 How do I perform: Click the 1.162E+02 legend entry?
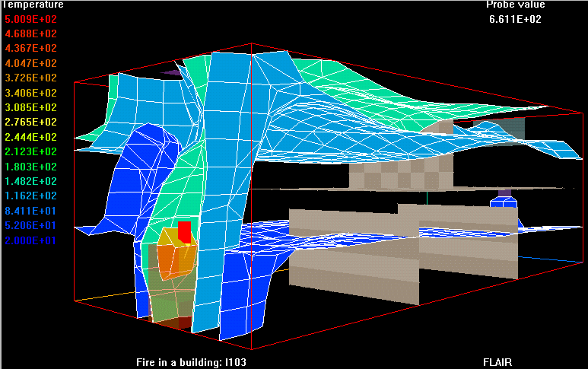point(30,196)
